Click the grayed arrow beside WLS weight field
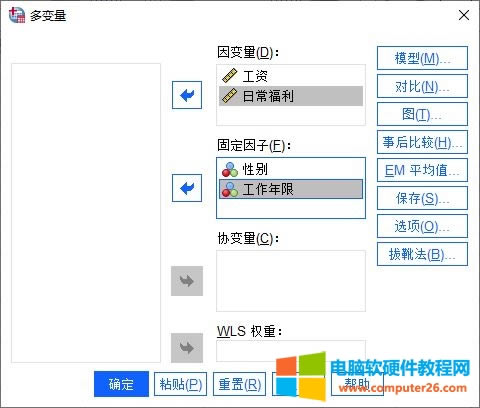480x408 pixels. (x=187, y=348)
